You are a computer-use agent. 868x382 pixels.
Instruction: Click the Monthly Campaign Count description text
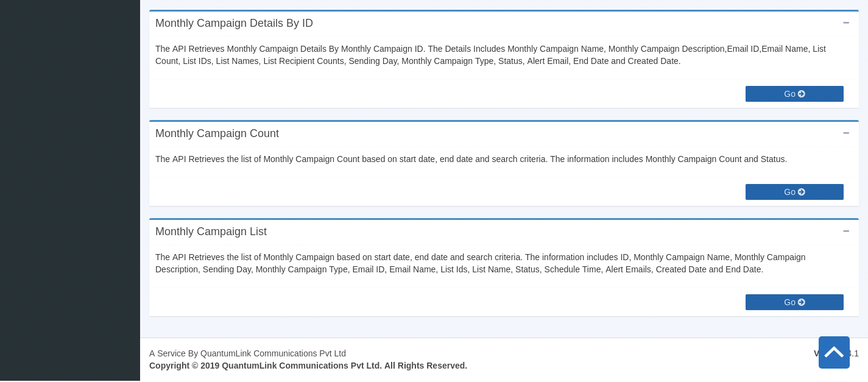click(x=471, y=159)
